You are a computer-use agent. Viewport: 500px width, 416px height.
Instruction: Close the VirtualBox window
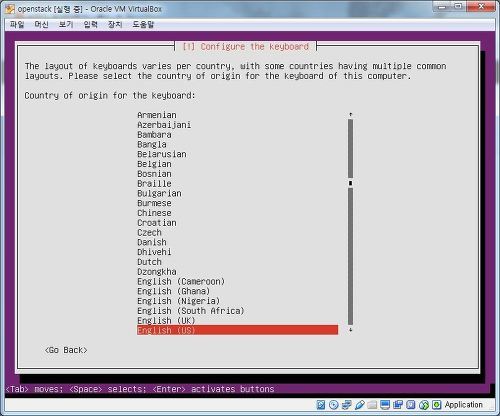point(481,7)
